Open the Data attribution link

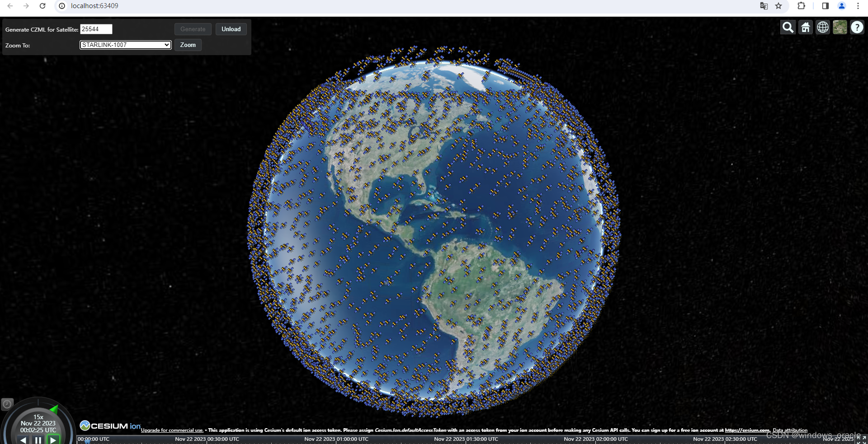[790, 430]
